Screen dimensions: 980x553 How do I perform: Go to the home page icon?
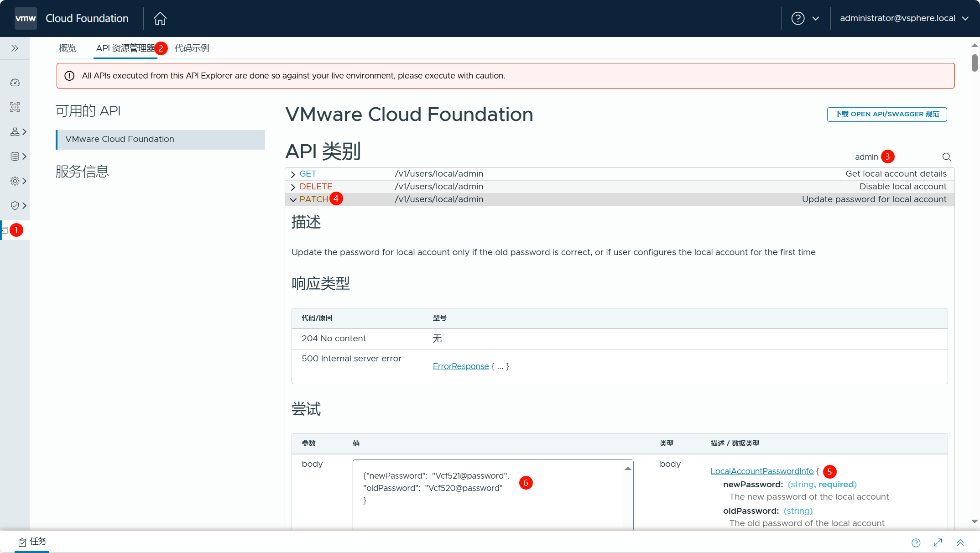160,18
